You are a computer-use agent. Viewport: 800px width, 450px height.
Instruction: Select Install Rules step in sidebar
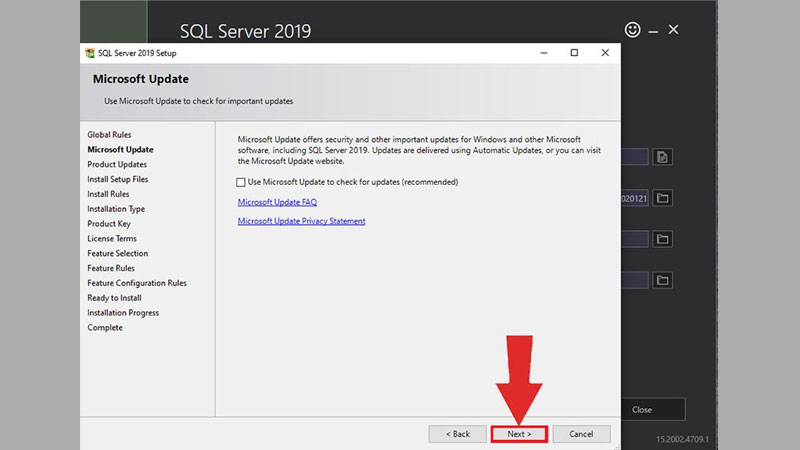click(x=108, y=194)
